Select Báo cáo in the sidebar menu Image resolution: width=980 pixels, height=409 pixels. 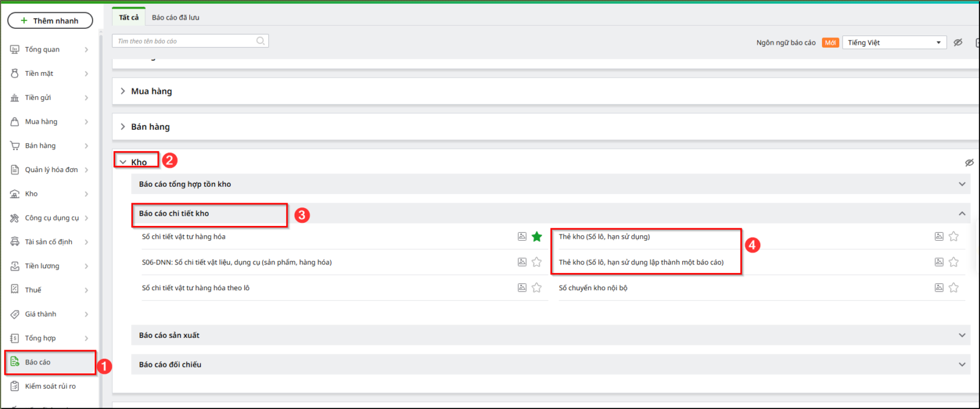(x=38, y=362)
